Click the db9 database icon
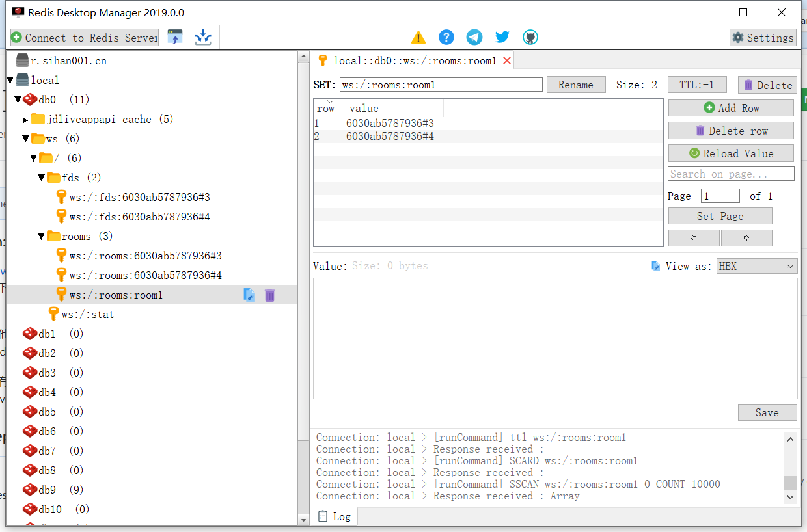 pos(30,490)
